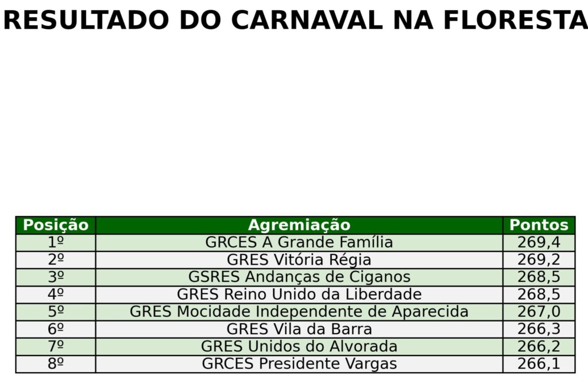
Task: Select the Posição column header
Action: [56, 225]
